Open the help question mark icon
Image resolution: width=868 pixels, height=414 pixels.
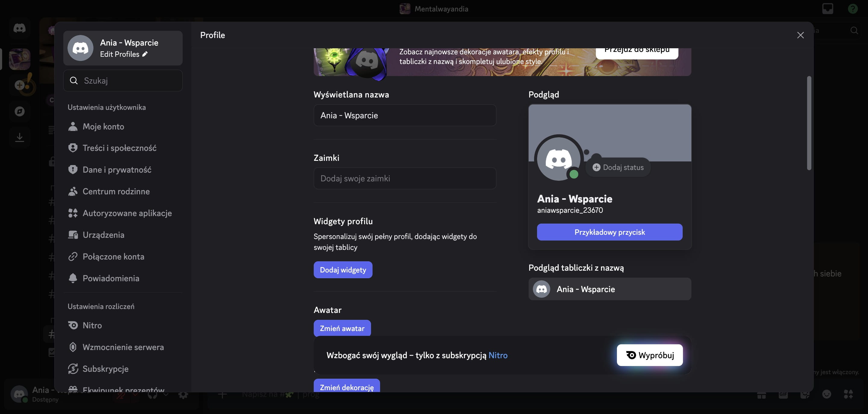pyautogui.click(x=853, y=9)
